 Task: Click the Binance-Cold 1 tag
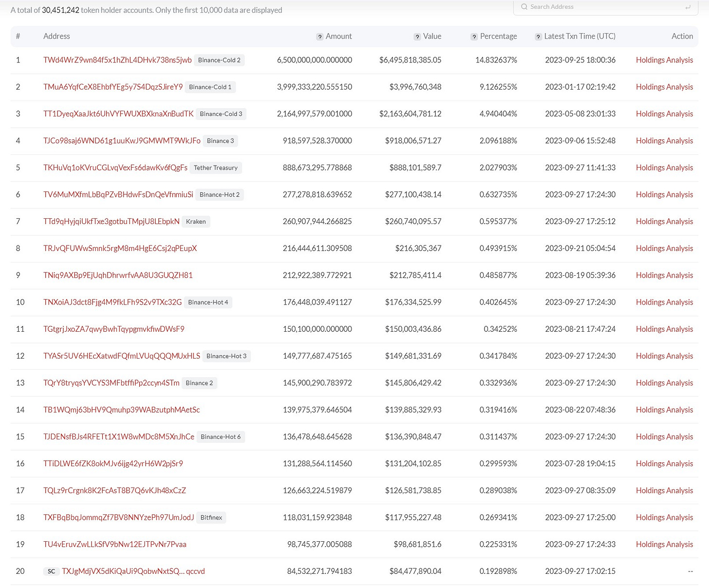(210, 87)
